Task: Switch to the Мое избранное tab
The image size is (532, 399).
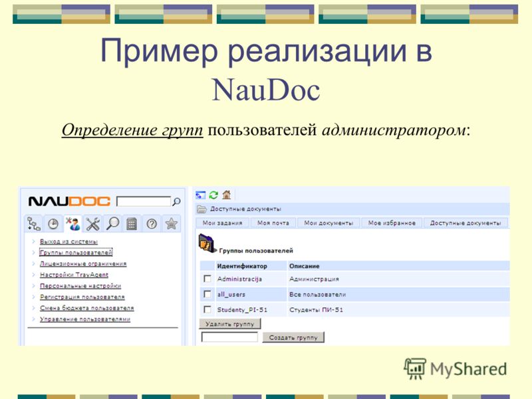Action: tap(392, 223)
